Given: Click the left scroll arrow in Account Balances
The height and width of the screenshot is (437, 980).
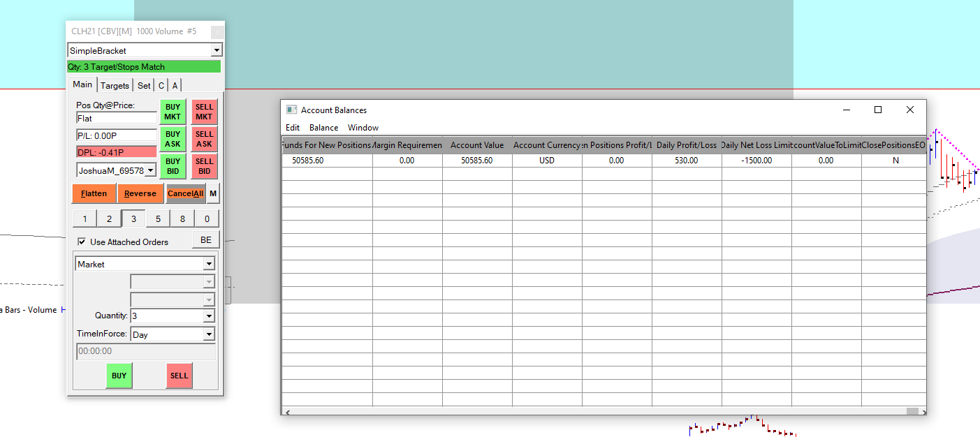Looking at the screenshot, I should pyautogui.click(x=287, y=411).
